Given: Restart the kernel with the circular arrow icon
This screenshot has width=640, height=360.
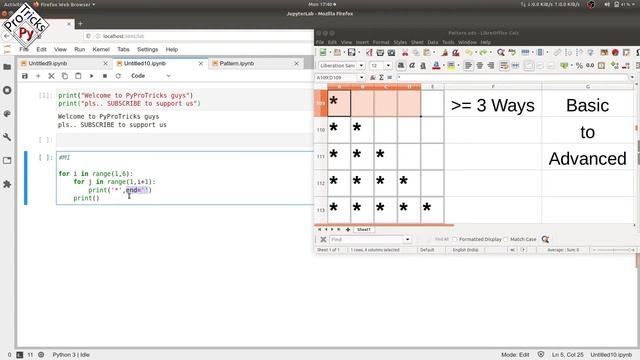Looking at the screenshot, I should [118, 76].
